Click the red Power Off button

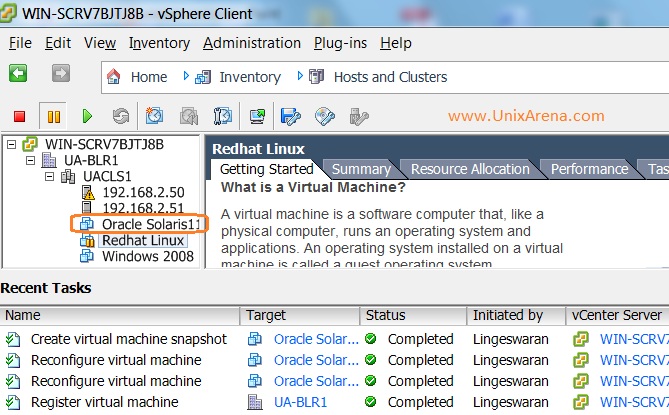19,116
